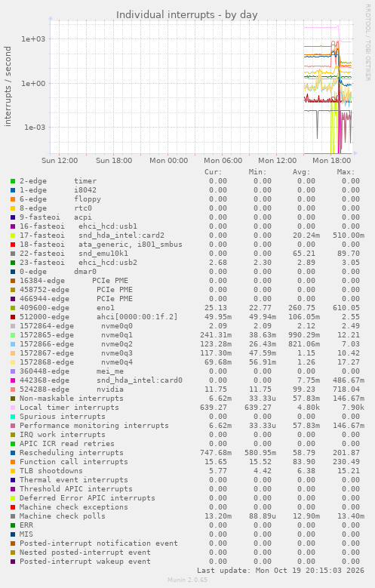This screenshot has height=588, width=375.
Task: Click the 'ERR' legend label
Action: (26, 525)
